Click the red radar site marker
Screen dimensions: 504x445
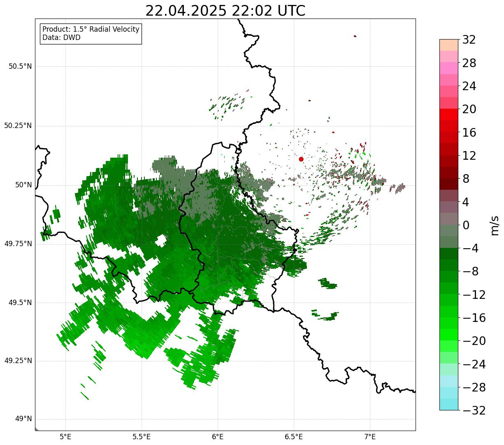click(301, 159)
